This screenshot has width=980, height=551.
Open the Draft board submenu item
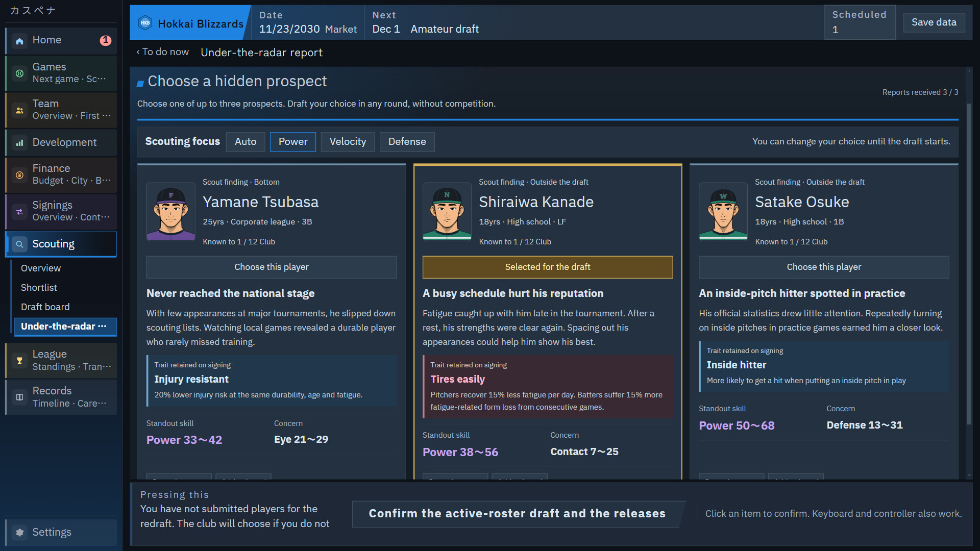click(x=45, y=307)
